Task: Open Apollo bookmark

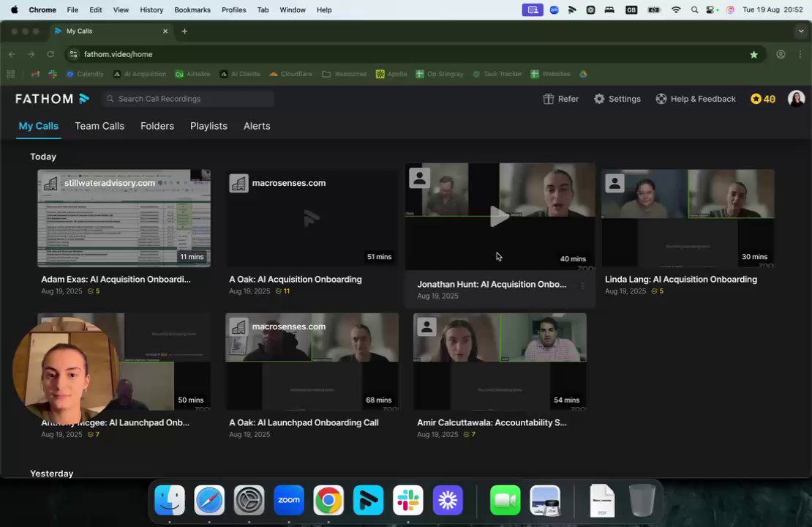Action: (x=391, y=74)
